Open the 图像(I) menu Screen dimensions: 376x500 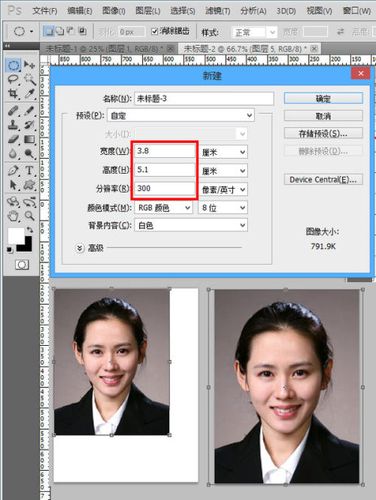[x=114, y=11]
